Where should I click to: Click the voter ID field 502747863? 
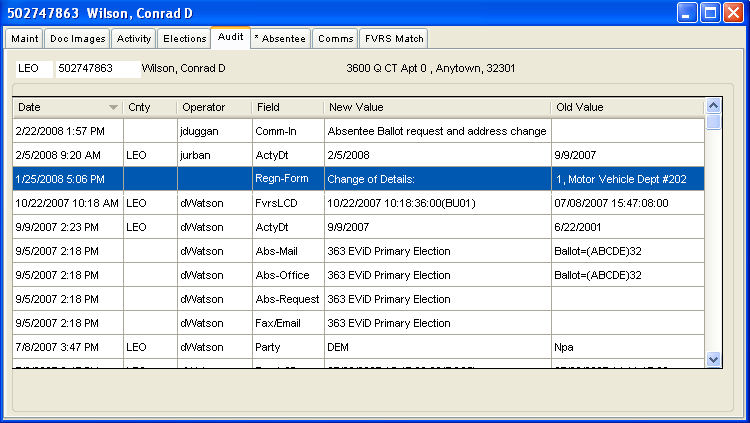click(97, 69)
